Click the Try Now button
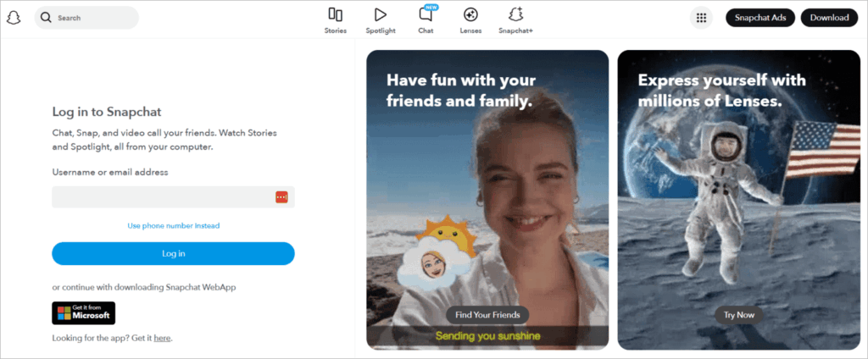The image size is (868, 359). pyautogui.click(x=739, y=315)
